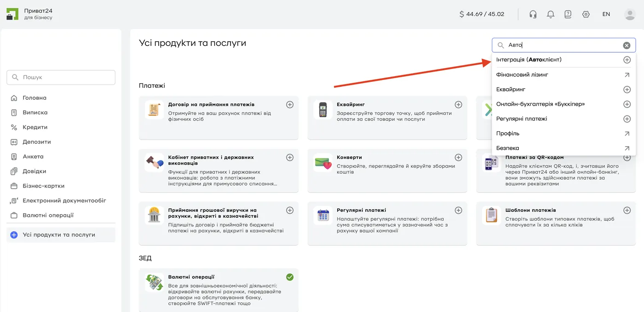Click the support headset icon
The height and width of the screenshot is (312, 644).
point(533,14)
